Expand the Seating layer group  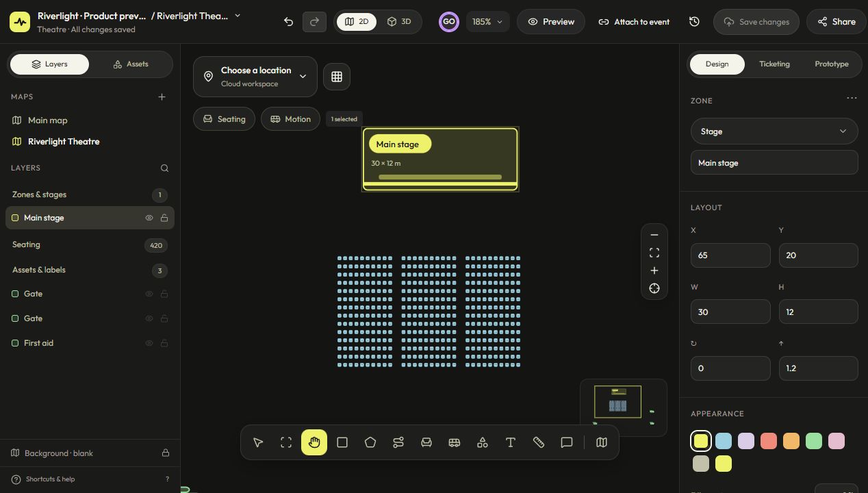click(90, 244)
